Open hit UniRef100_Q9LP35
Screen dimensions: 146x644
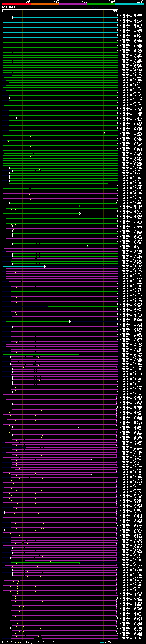(131, 20)
